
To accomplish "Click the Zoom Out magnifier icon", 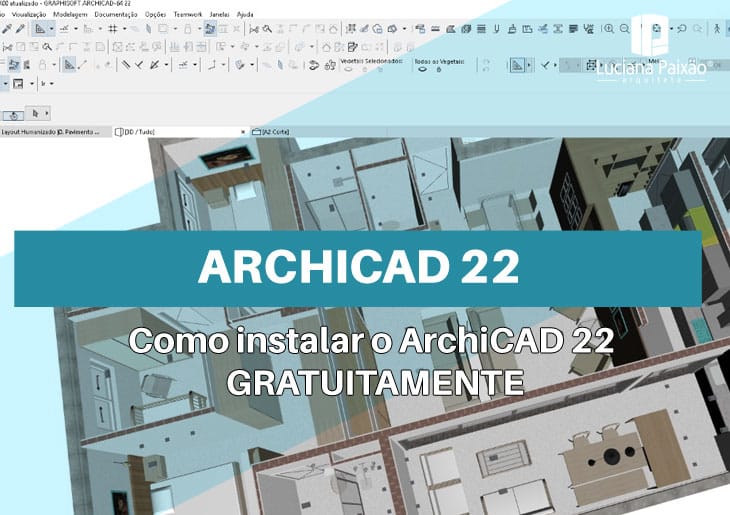I will tap(624, 29).
